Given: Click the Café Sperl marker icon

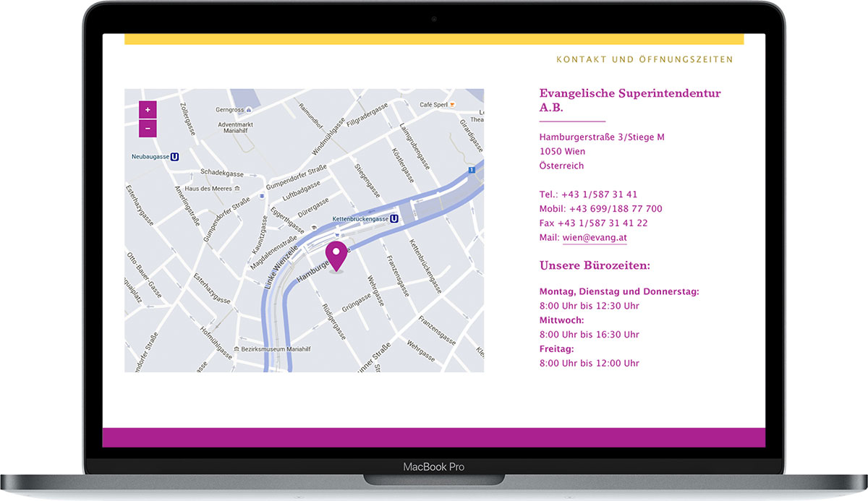Looking at the screenshot, I should click(452, 105).
